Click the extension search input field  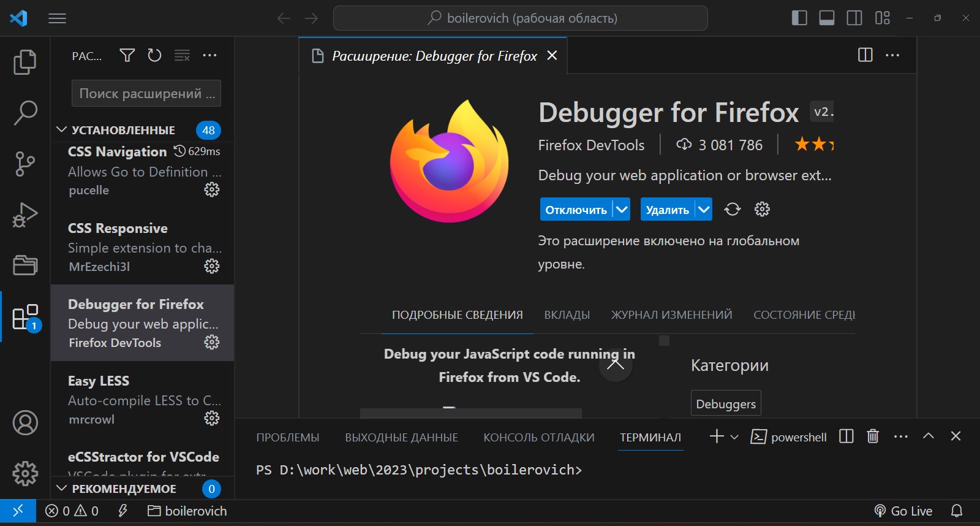[x=146, y=93]
